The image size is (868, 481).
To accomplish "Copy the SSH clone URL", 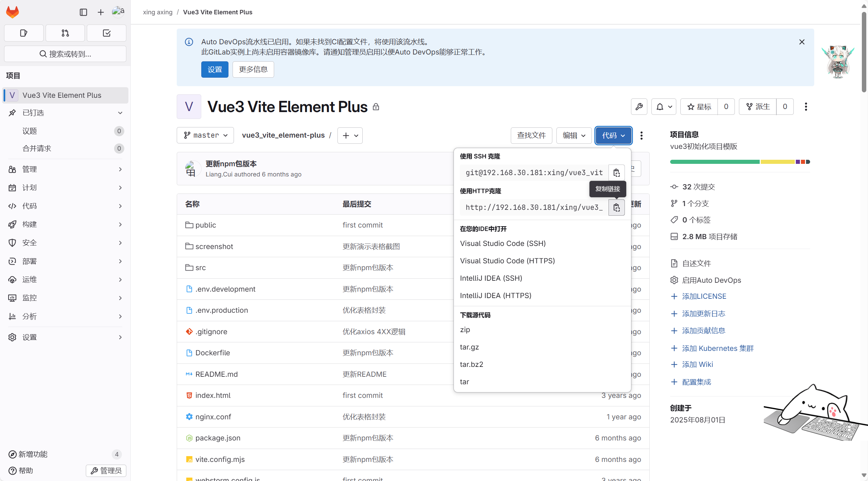I will coord(617,173).
